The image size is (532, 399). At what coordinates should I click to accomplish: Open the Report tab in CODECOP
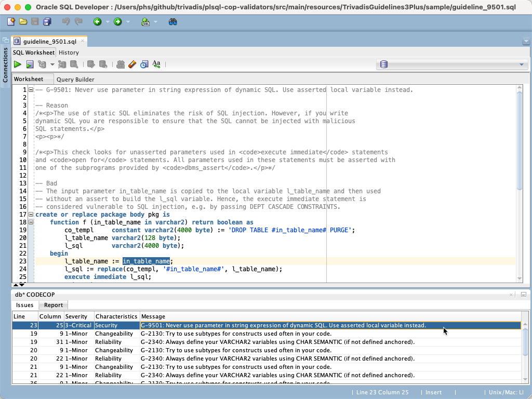tap(54, 305)
